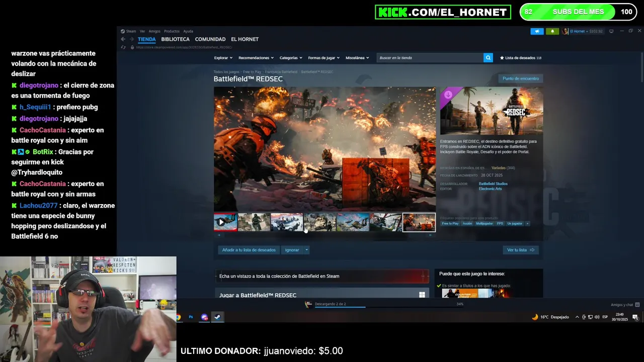This screenshot has height=362, width=644.
Task: Reload the store page with the refresh icon
Action: tap(123, 47)
